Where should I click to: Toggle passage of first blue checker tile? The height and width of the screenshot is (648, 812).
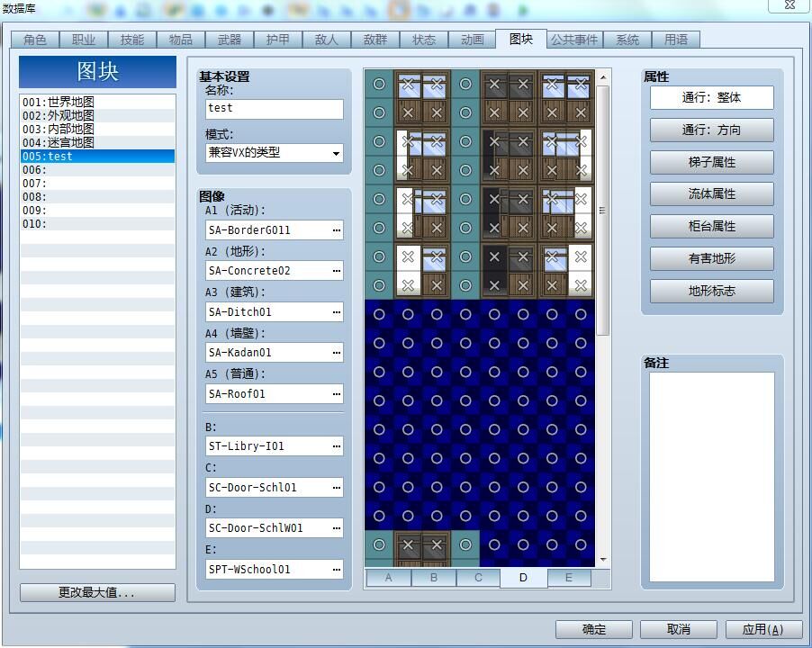pos(379,314)
